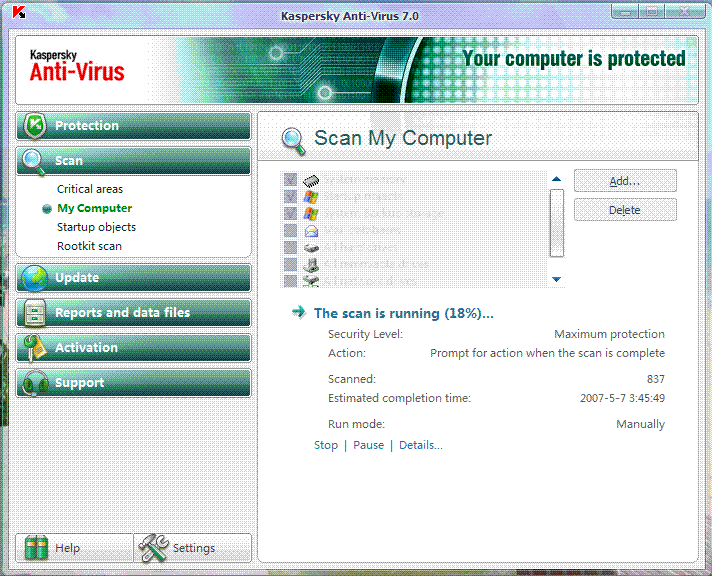Screen dimensions: 712x576
Task: Click the Startup objects Windows flag icon
Action: (311, 197)
